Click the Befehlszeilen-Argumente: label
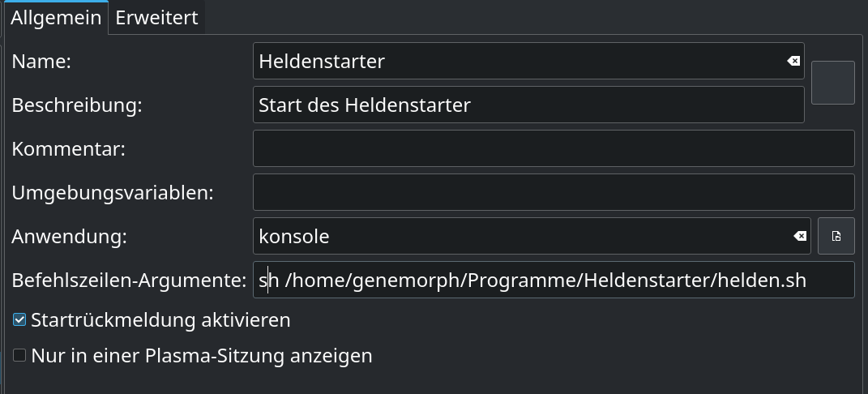This screenshot has height=394, width=868. click(x=129, y=280)
